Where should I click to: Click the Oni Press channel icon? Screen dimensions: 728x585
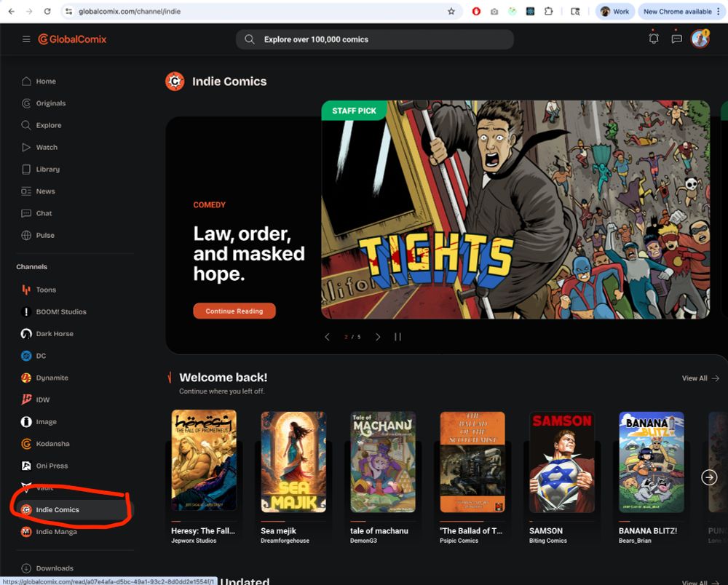click(x=26, y=466)
